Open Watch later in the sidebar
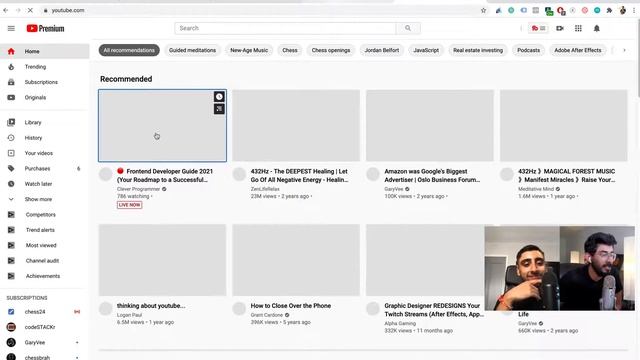This screenshot has height=360, width=640. coord(44,184)
